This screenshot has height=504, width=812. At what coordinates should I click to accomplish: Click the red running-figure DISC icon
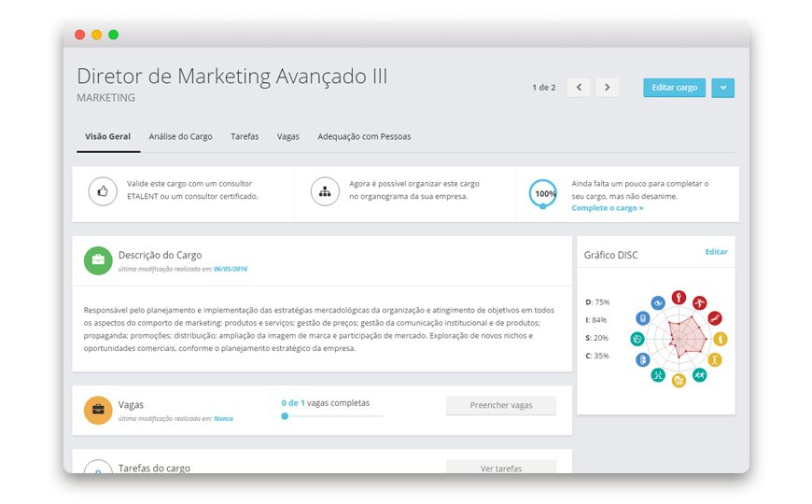tap(700, 302)
